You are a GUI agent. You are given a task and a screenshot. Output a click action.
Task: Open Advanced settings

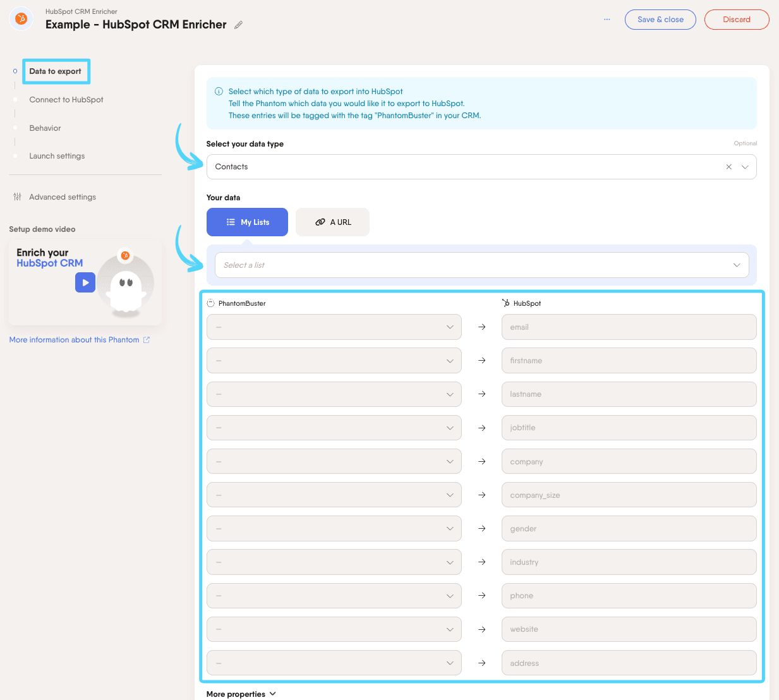point(63,197)
